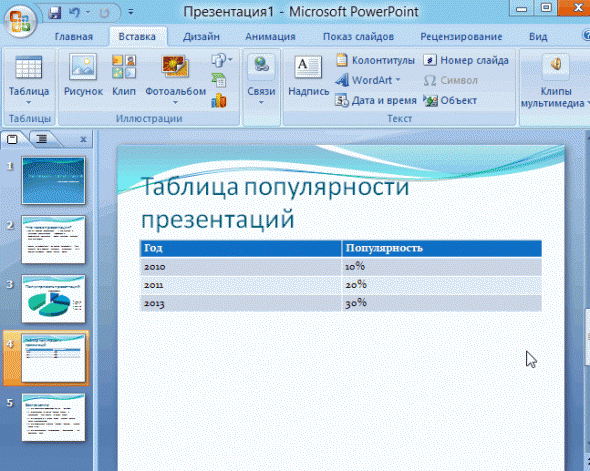Screen dimensions: 590x471
Task: Open the Анимация ribbon tab
Action: point(270,36)
